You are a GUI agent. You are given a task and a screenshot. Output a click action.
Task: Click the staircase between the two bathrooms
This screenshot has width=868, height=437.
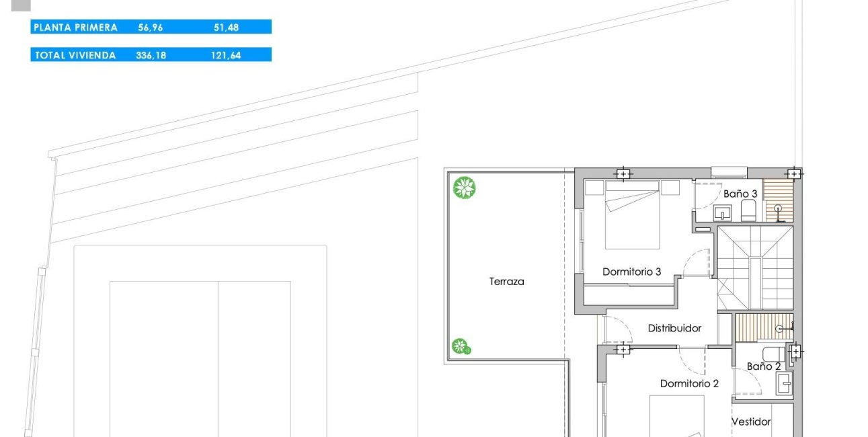click(x=755, y=268)
